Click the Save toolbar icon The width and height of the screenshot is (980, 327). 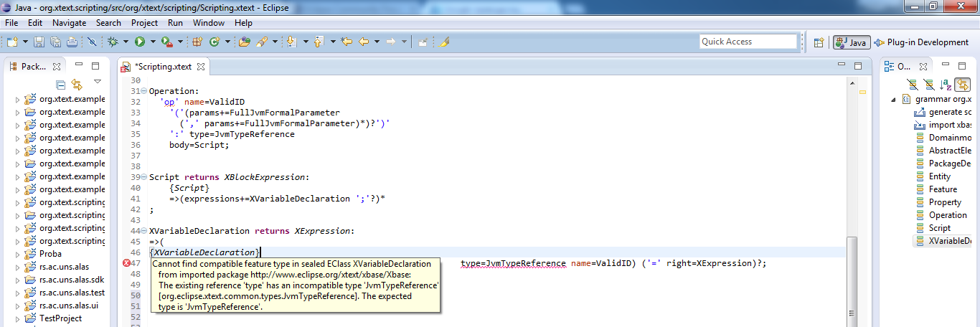pyautogui.click(x=39, y=42)
